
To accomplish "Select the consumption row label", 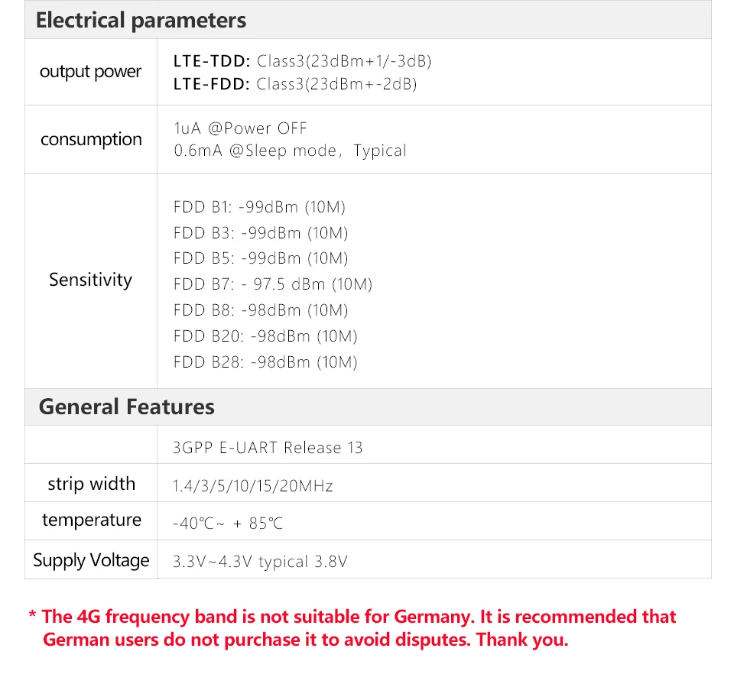I will (91, 140).
